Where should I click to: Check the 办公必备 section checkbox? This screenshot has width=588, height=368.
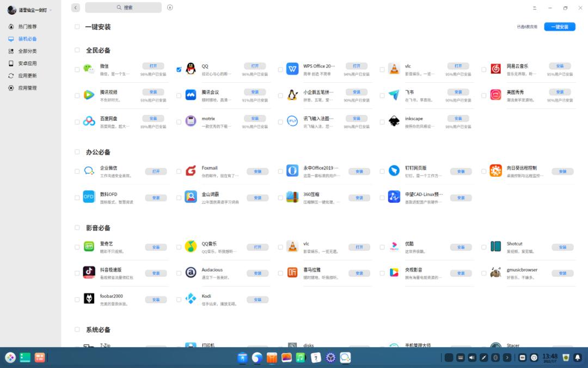pos(77,152)
